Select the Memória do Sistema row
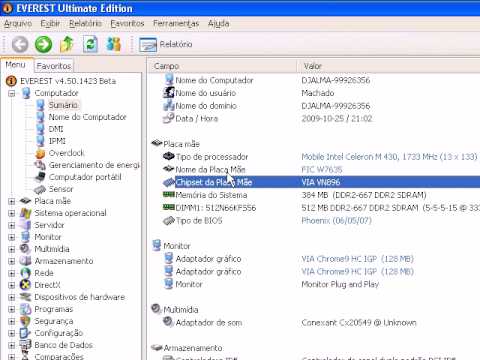The height and width of the screenshot is (360, 480). point(321,195)
